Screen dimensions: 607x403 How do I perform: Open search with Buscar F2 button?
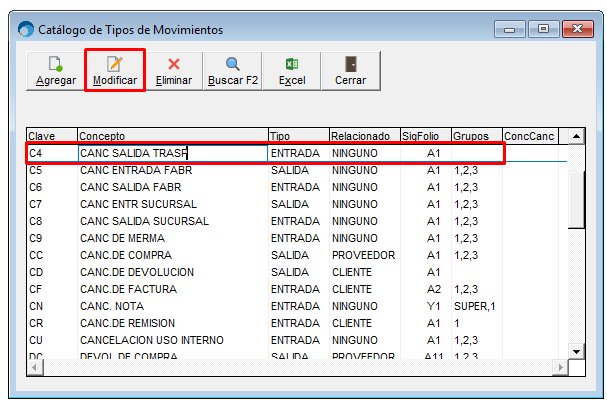click(233, 71)
